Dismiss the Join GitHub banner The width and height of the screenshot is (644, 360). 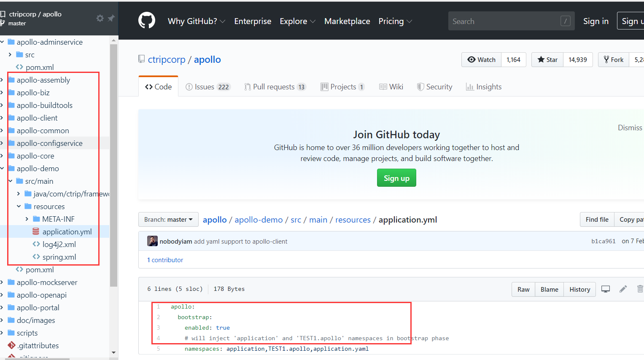pyautogui.click(x=630, y=128)
